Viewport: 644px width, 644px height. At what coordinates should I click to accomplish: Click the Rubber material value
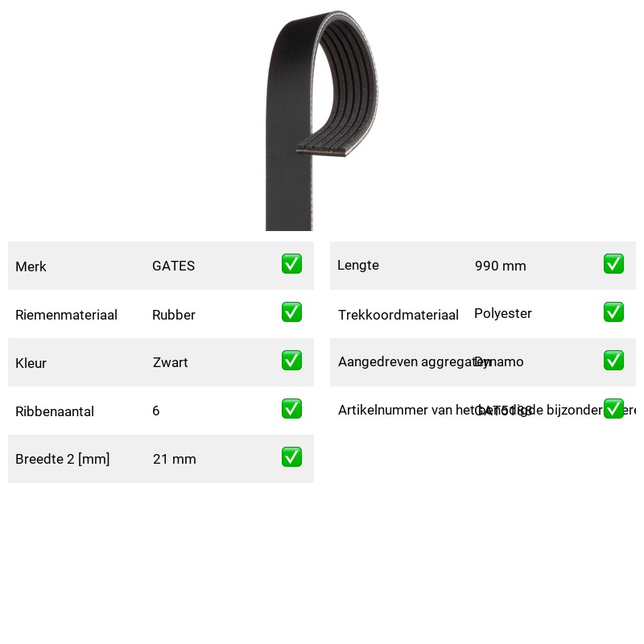[174, 315]
